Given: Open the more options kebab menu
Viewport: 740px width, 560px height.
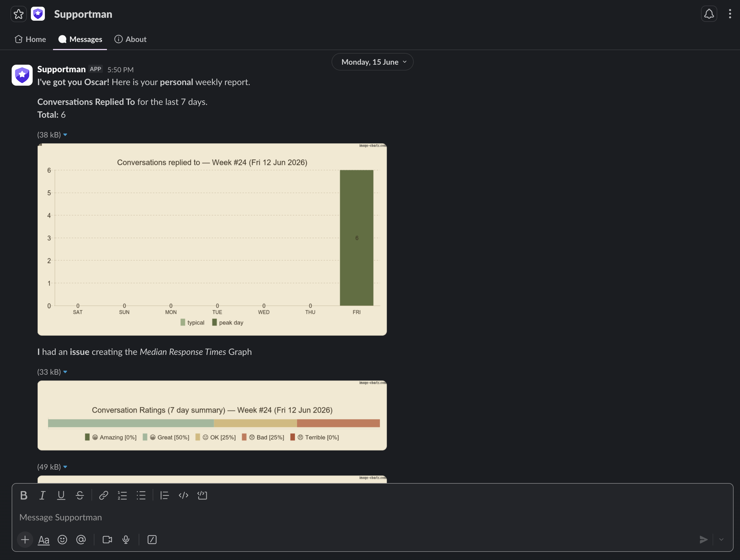Looking at the screenshot, I should pos(730,14).
